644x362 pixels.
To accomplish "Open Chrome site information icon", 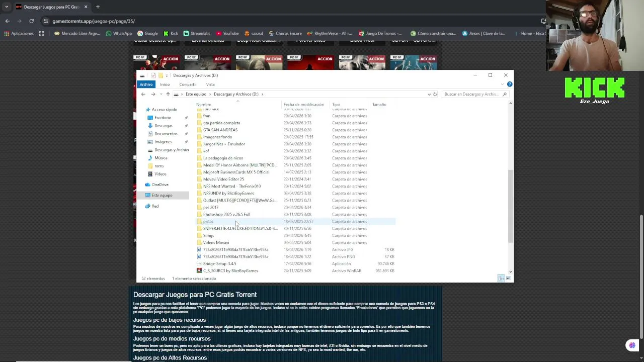I will (46, 21).
